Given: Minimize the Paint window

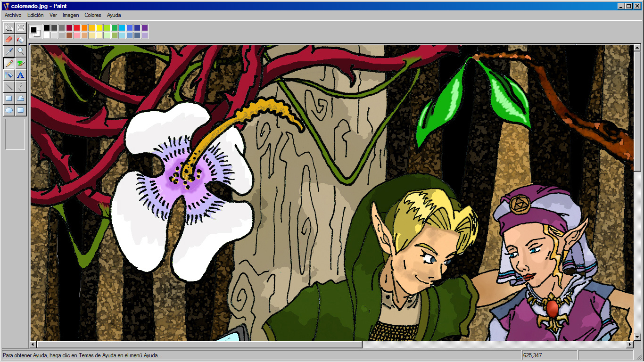Looking at the screenshot, I should (x=620, y=6).
